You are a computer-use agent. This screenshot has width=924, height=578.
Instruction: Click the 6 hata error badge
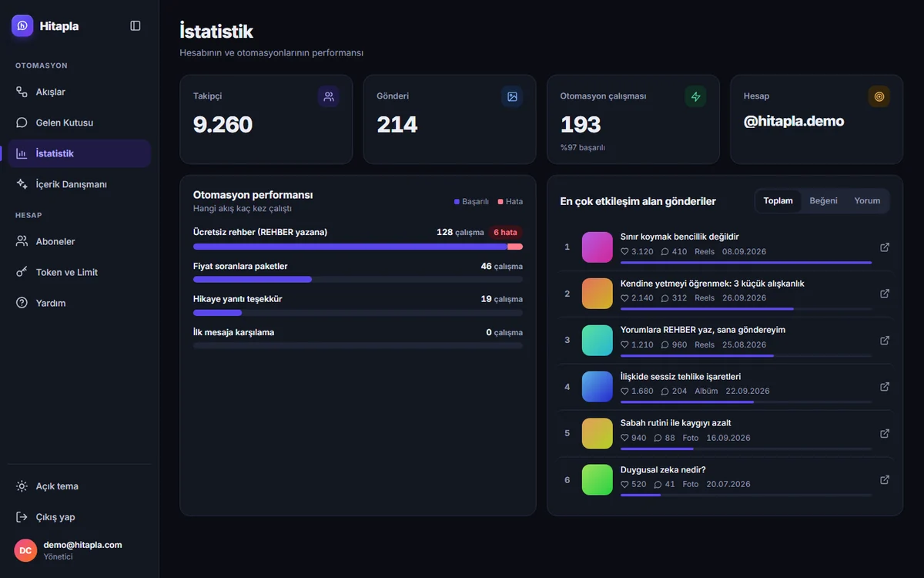pos(505,232)
